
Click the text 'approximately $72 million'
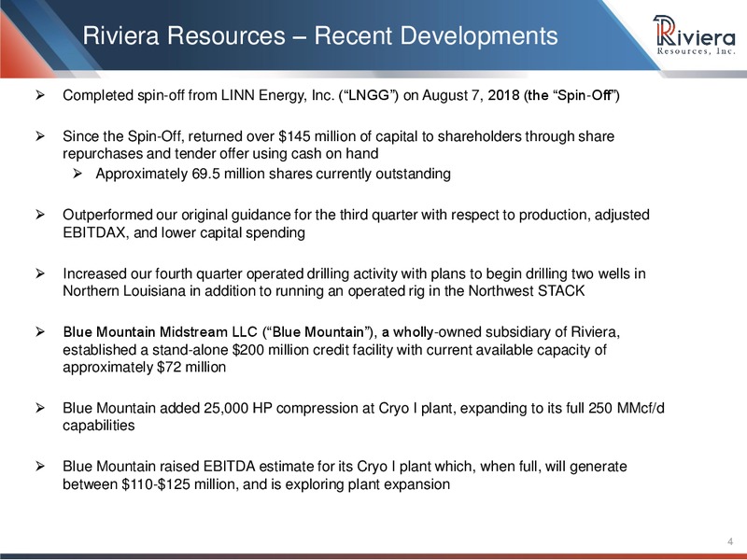click(145, 367)
